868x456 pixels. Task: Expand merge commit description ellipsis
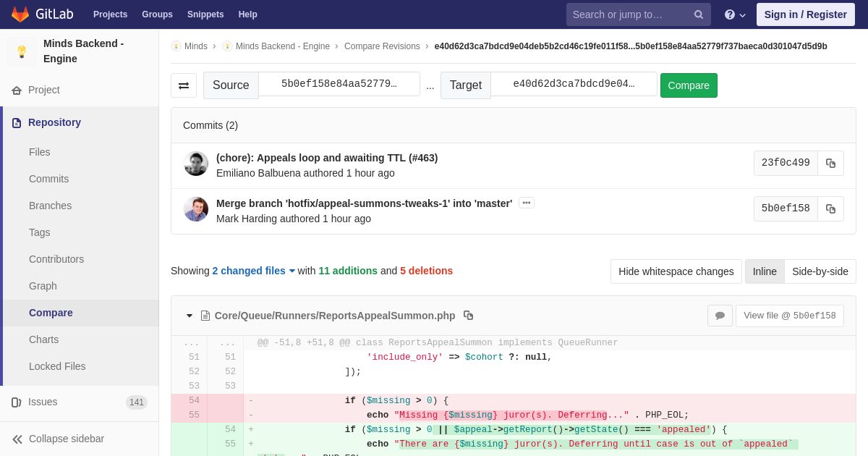click(527, 203)
